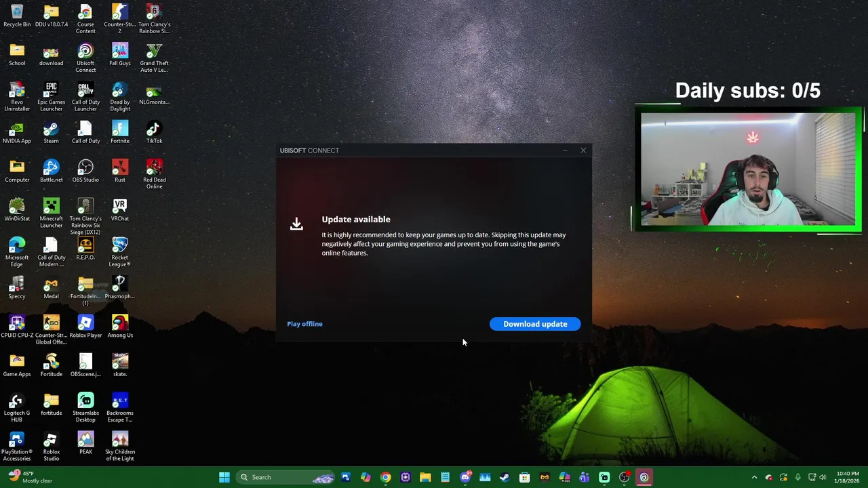Viewport: 868px width, 488px height.
Task: Select the Revo Uninstaller desktop icon
Action: click(x=17, y=97)
